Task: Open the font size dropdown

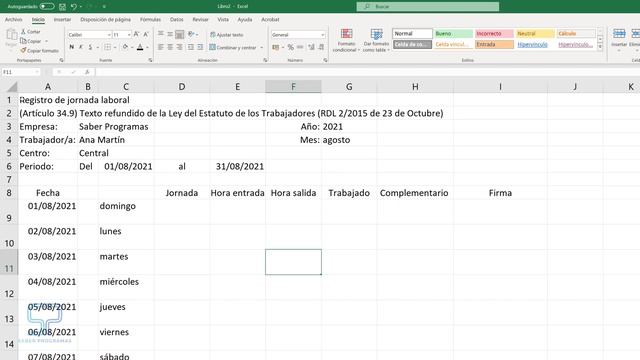Action: (129, 35)
